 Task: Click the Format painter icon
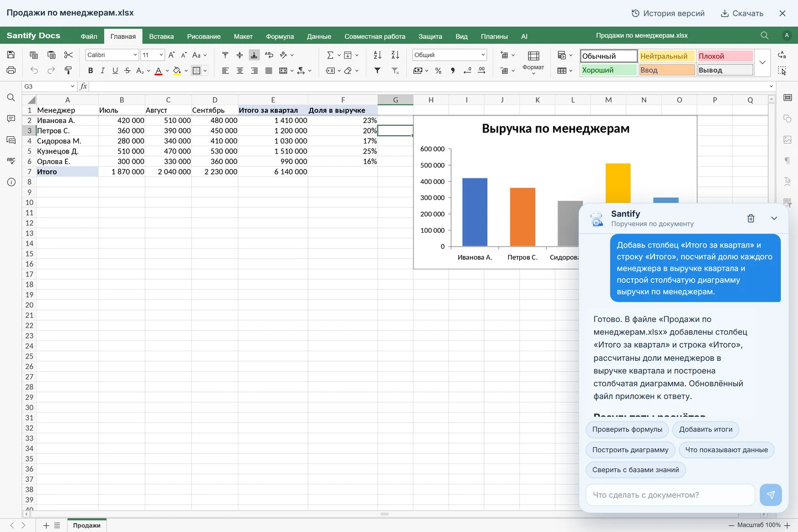[x=68, y=70]
